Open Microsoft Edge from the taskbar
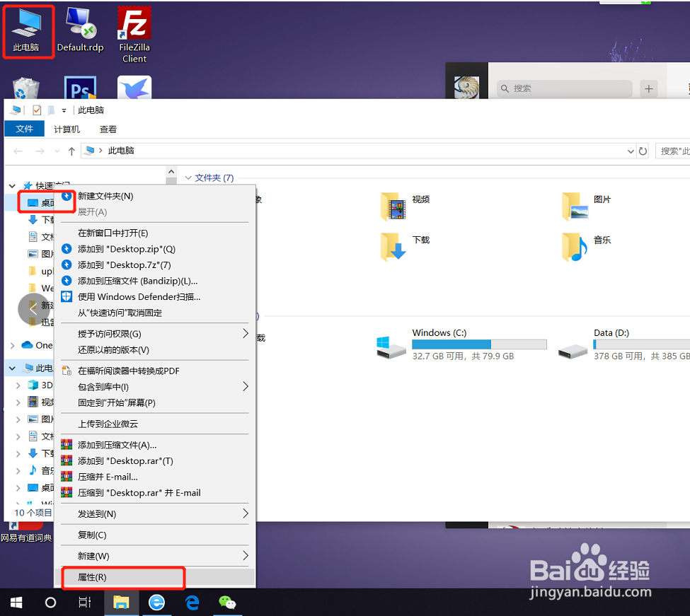The height and width of the screenshot is (616, 690). click(192, 603)
